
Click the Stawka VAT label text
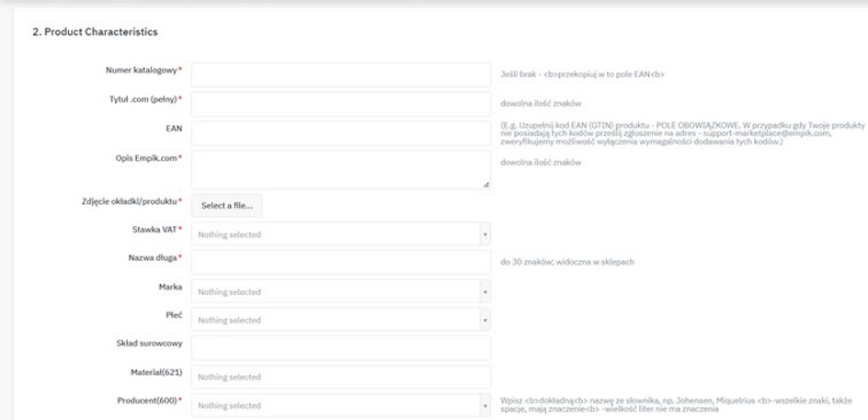pos(154,229)
